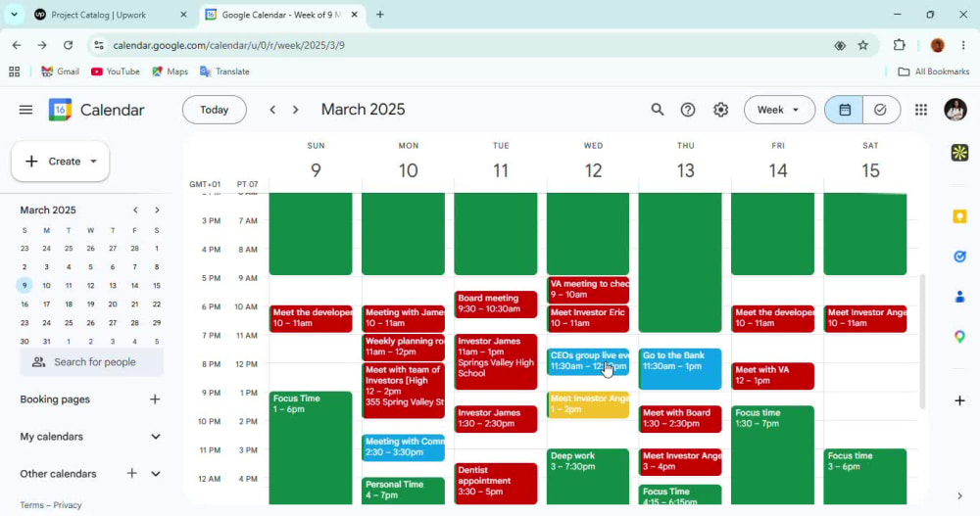Open Chrome apps grid in bookmarks bar

click(x=15, y=71)
